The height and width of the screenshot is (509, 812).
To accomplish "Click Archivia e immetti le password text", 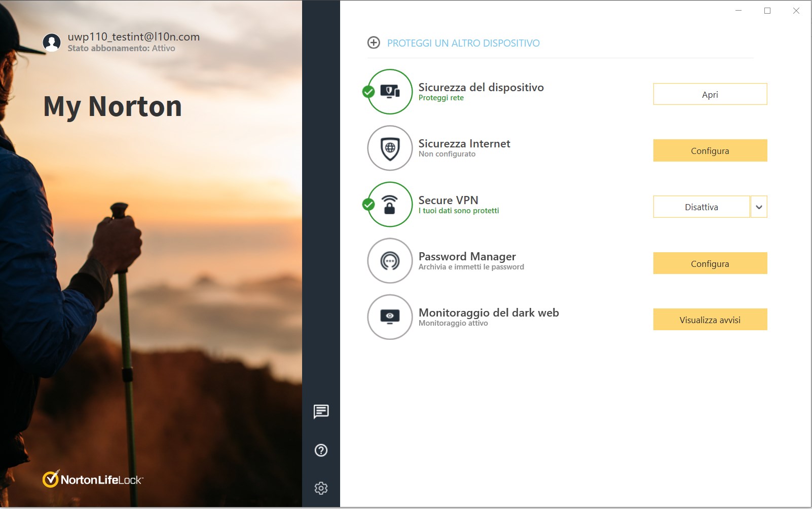I will click(x=471, y=267).
